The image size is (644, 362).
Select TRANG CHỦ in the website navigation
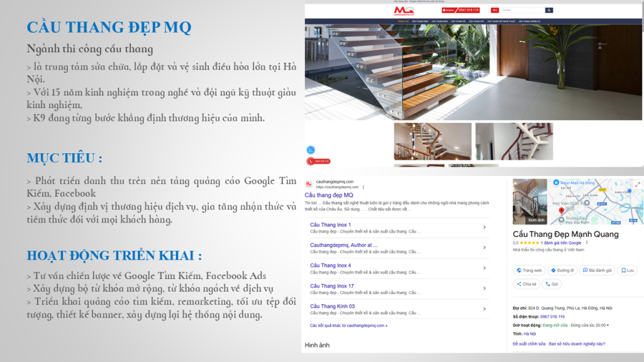tap(403, 21)
